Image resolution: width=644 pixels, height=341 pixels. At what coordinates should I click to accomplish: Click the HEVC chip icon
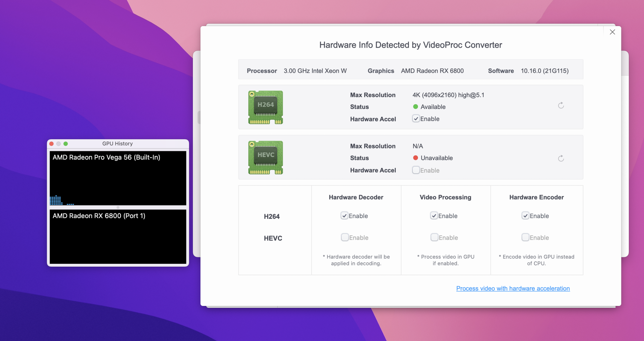coord(266,158)
